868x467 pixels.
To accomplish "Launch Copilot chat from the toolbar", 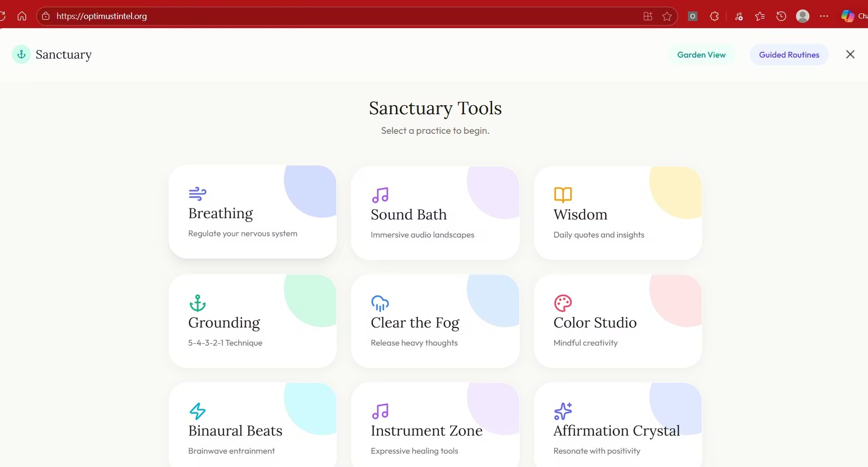I will [848, 16].
